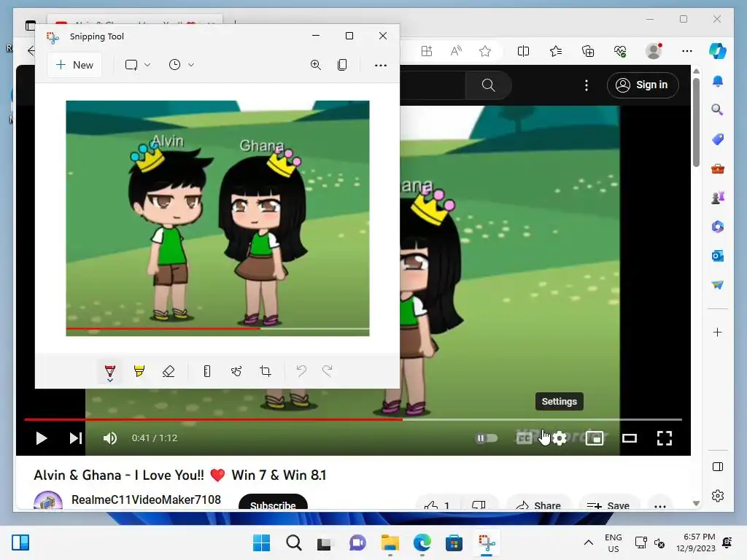
Task: Enter full screen video mode
Action: [x=665, y=438]
